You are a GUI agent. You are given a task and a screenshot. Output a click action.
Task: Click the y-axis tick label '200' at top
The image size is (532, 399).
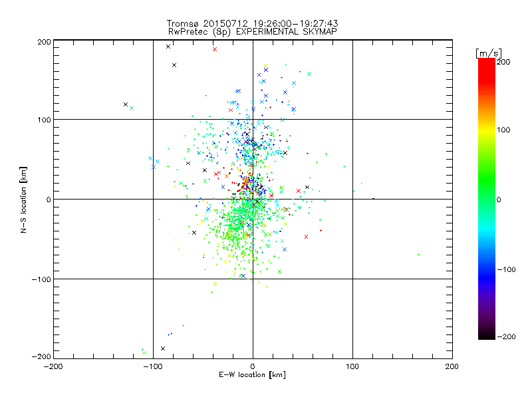44,42
